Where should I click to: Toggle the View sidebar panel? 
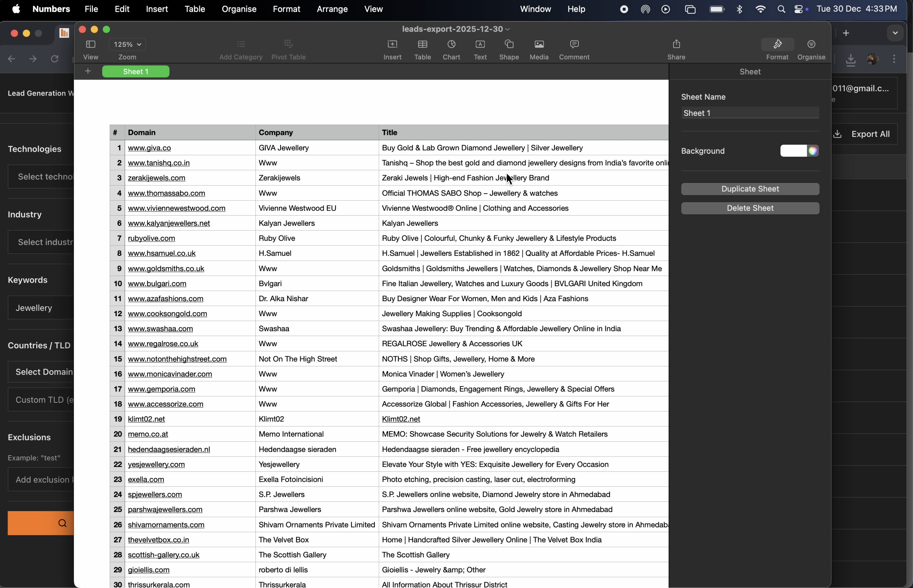point(91,45)
